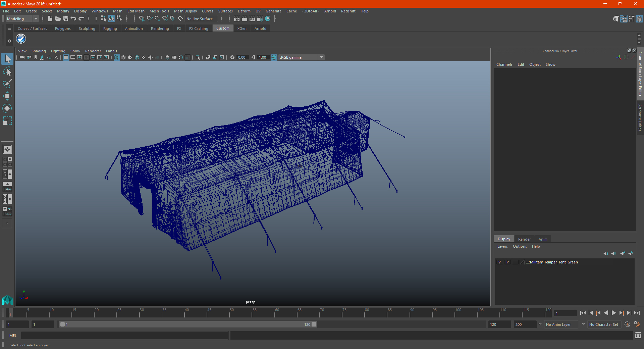Image resolution: width=644 pixels, height=349 pixels.
Task: Select the Scale tool
Action: tap(7, 120)
